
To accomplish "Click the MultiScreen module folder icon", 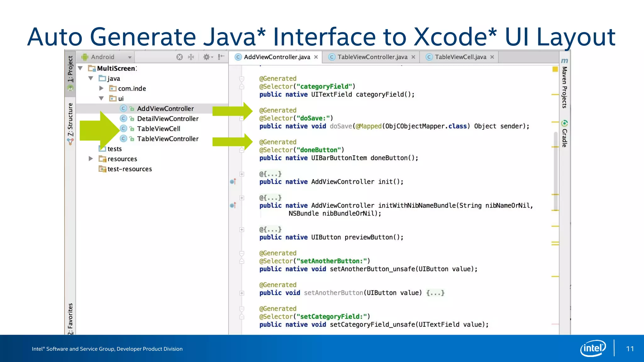I will coord(92,68).
